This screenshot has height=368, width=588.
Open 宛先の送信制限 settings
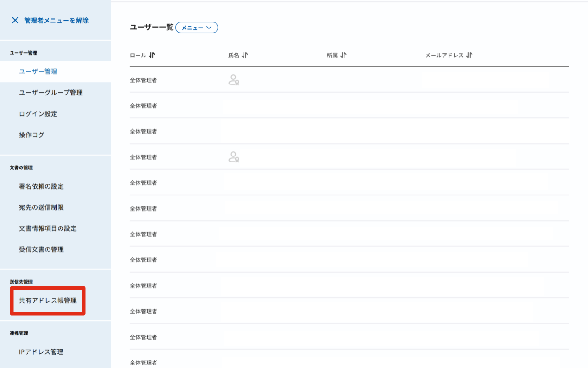coord(41,207)
